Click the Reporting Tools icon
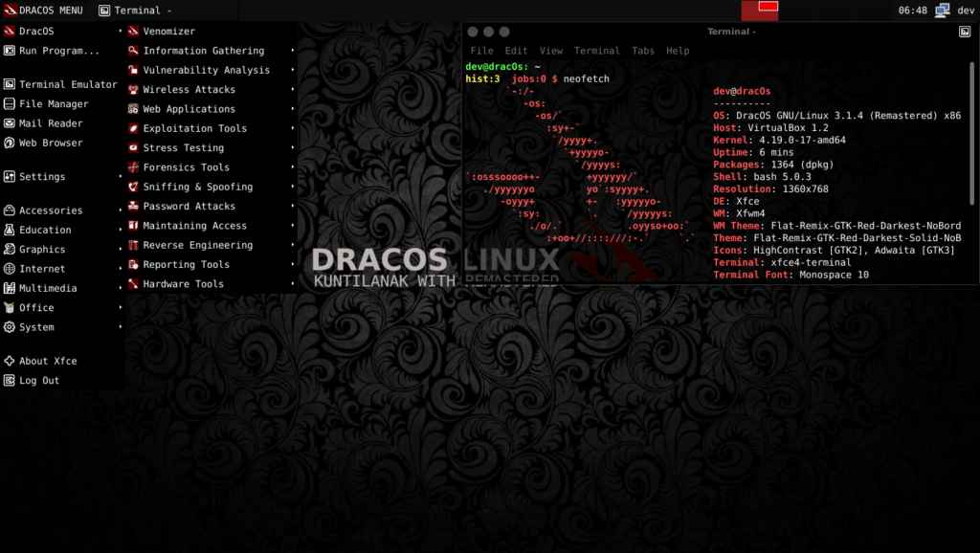Viewport: 980px width, 553px height. point(133,264)
